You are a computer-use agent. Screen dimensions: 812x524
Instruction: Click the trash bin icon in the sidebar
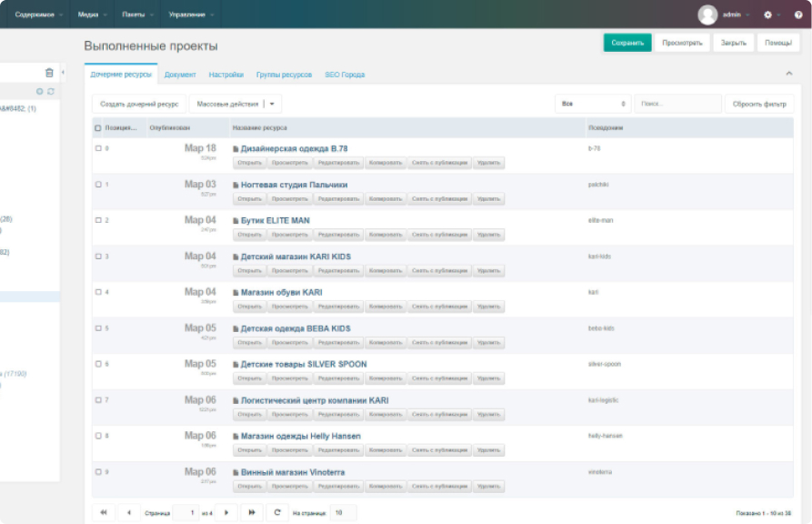49,73
